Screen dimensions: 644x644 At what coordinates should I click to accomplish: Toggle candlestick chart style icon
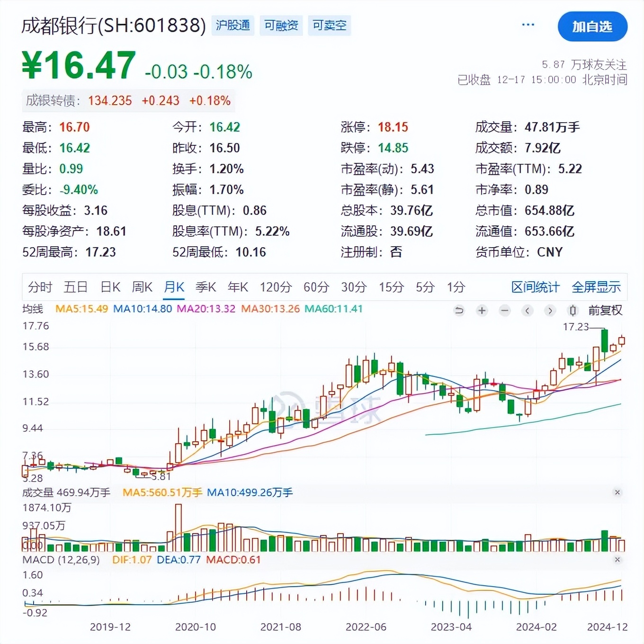coord(572,311)
